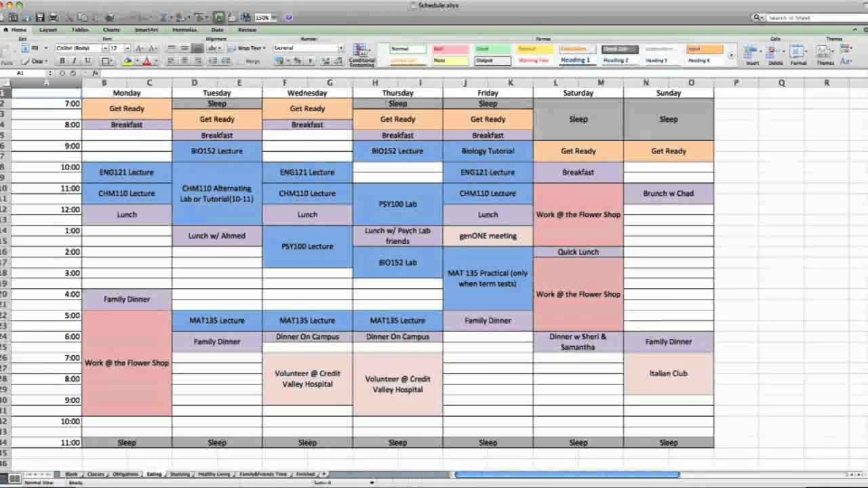This screenshot has height=488, width=868.
Task: Click the Fill Color paint bucket
Action: tap(127, 61)
